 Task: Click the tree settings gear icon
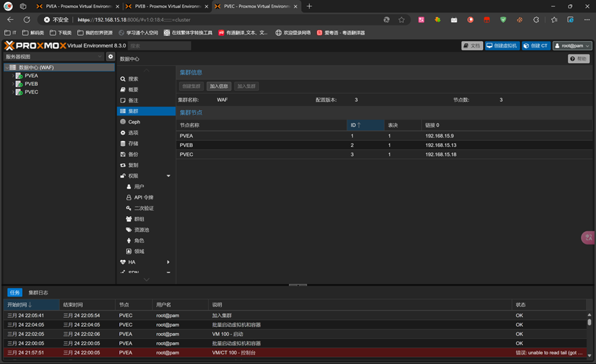[x=110, y=56]
